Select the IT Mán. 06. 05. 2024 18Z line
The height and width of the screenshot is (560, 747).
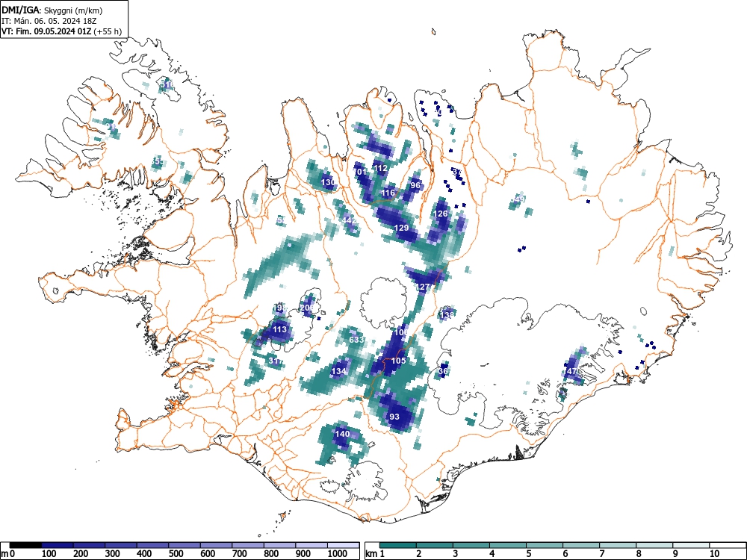49,21
